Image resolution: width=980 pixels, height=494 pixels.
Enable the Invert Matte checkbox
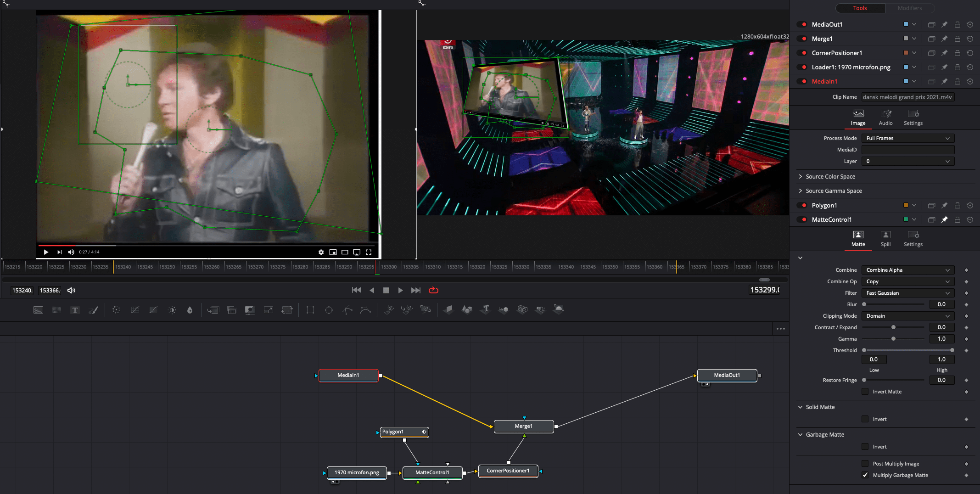[865, 392]
